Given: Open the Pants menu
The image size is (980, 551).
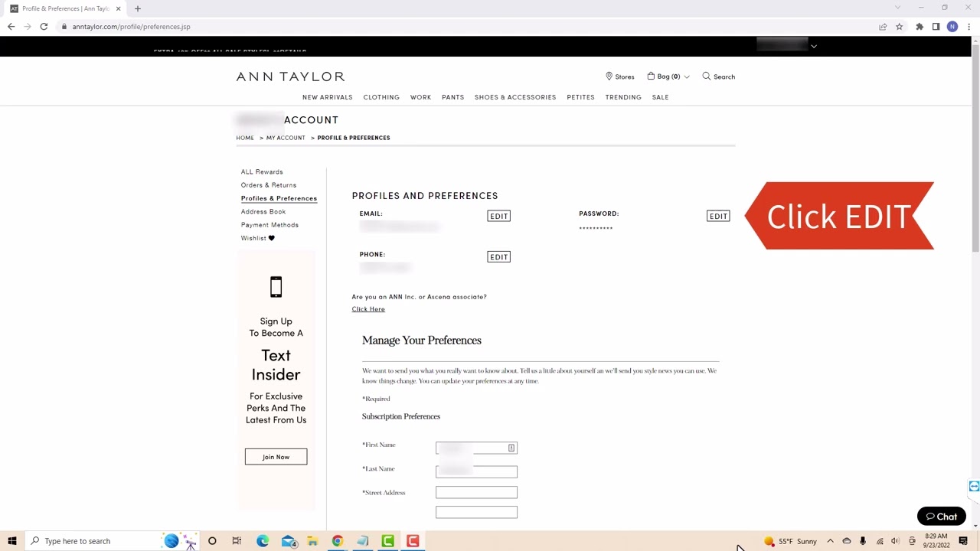Looking at the screenshot, I should (x=452, y=97).
